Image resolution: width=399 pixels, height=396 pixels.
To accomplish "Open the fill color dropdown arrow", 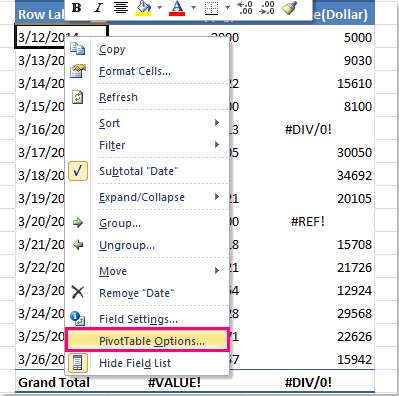I will 160,7.
